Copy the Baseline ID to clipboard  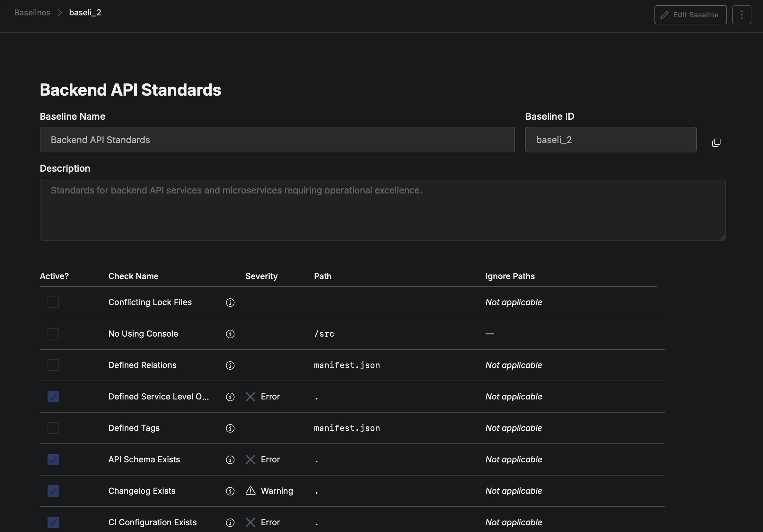[716, 142]
